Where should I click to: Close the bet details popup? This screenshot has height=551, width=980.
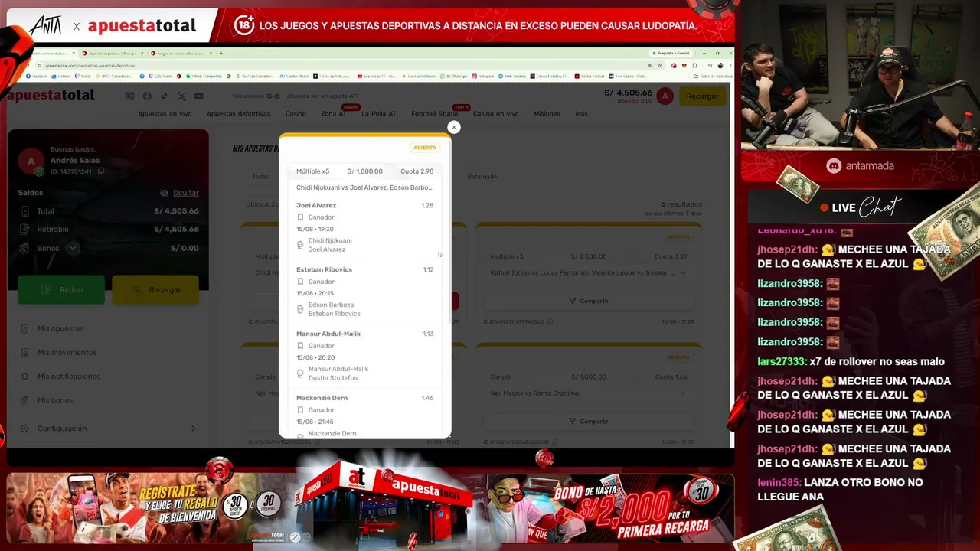[x=454, y=127]
